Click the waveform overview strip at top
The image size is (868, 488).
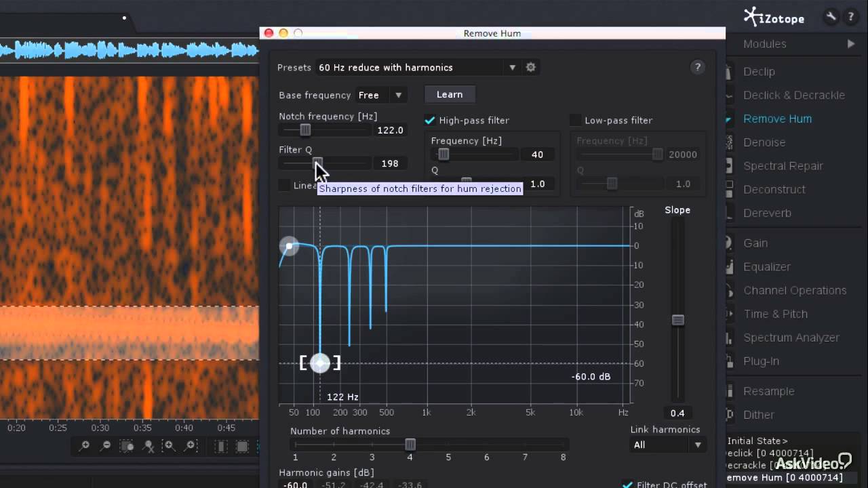tap(129, 50)
